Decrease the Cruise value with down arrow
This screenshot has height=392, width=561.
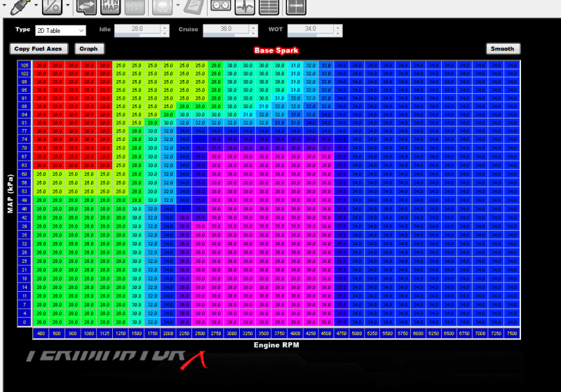(x=254, y=34)
